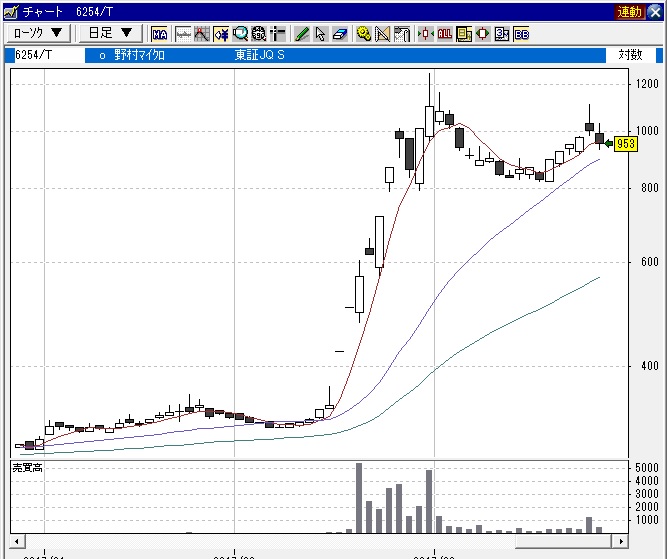This screenshot has height=559, width=667.
Task: Click the candlestick with green arrows icon
Action: tap(425, 34)
